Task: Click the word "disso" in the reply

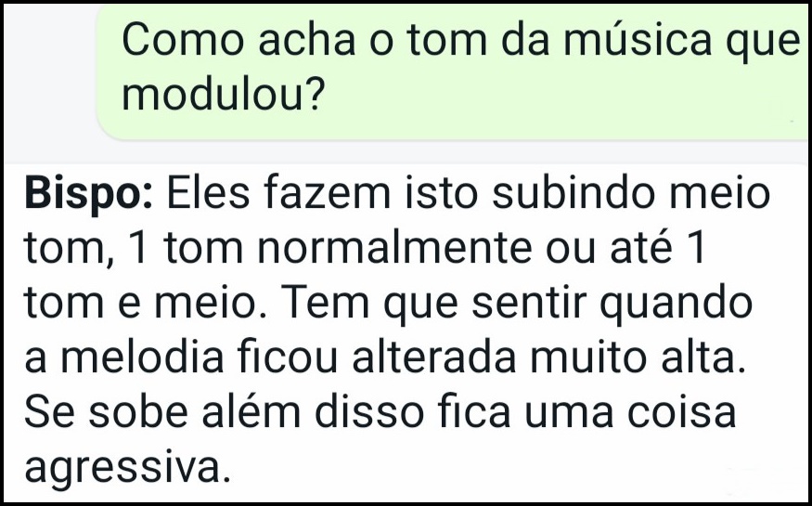Action: 369,411
